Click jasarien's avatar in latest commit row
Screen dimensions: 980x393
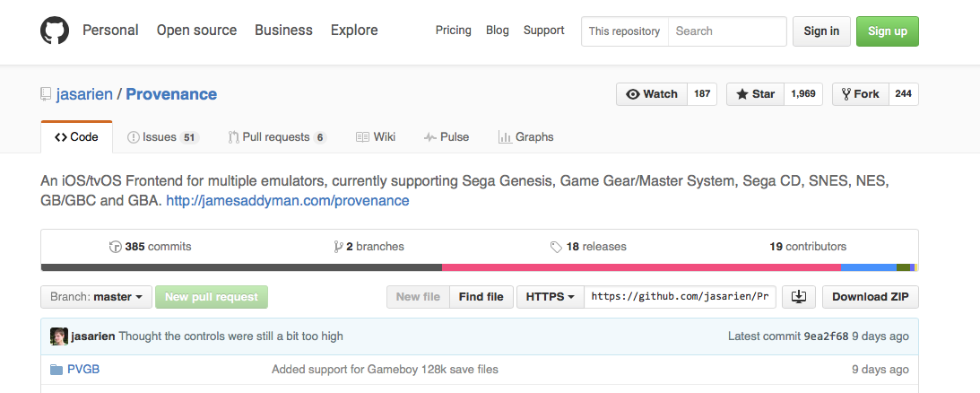[59, 336]
